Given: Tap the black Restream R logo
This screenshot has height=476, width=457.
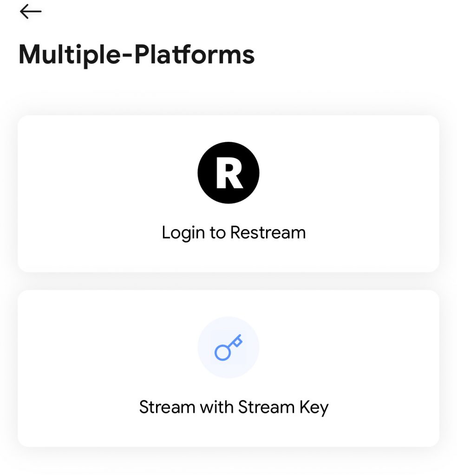Looking at the screenshot, I should (x=228, y=173).
